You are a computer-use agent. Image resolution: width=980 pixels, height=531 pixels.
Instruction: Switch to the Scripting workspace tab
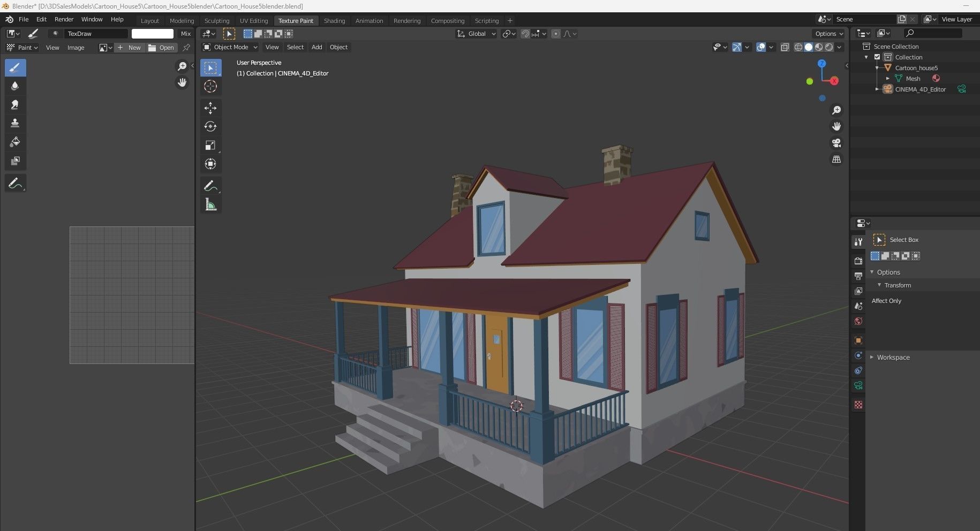487,21
